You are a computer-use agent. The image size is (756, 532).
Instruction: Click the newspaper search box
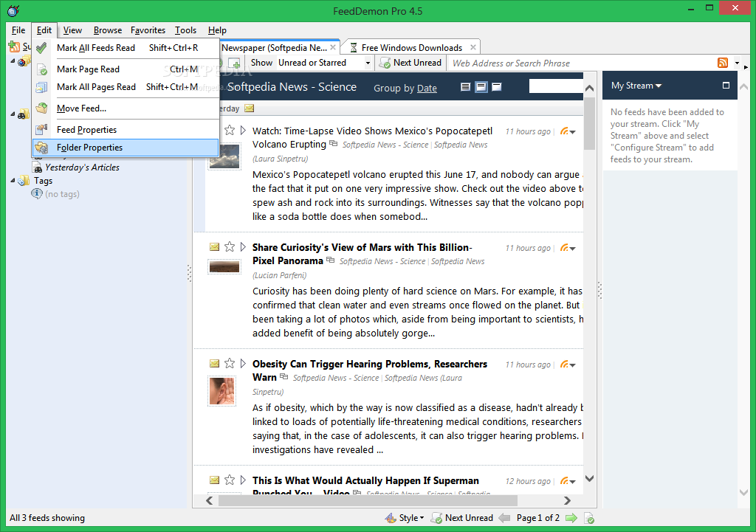(x=556, y=86)
